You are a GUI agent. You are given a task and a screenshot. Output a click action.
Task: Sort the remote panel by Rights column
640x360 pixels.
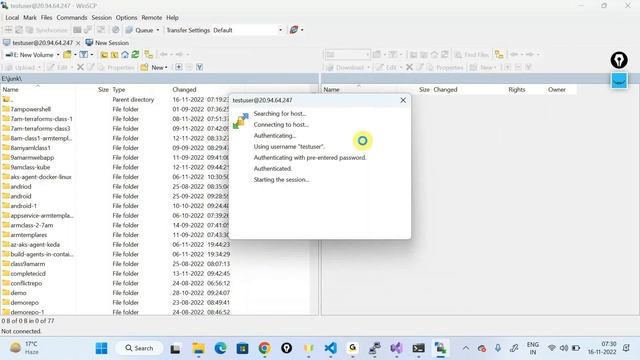coord(517,89)
